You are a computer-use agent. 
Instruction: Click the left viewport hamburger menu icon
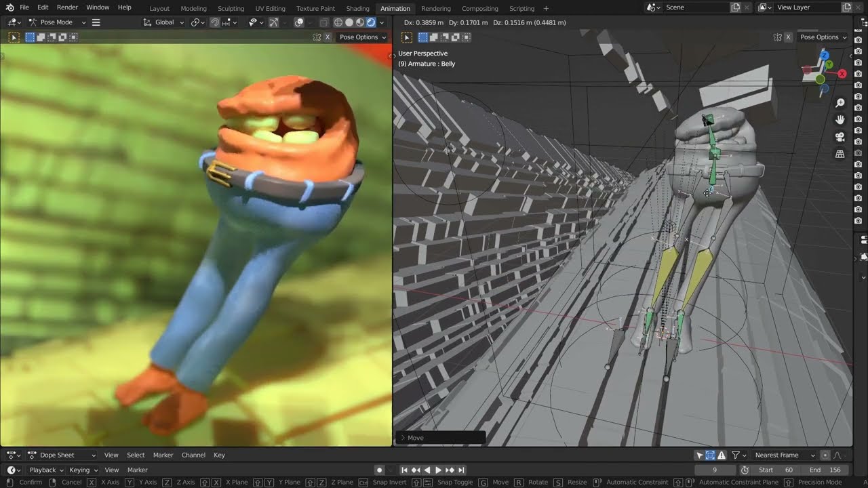tap(96, 22)
